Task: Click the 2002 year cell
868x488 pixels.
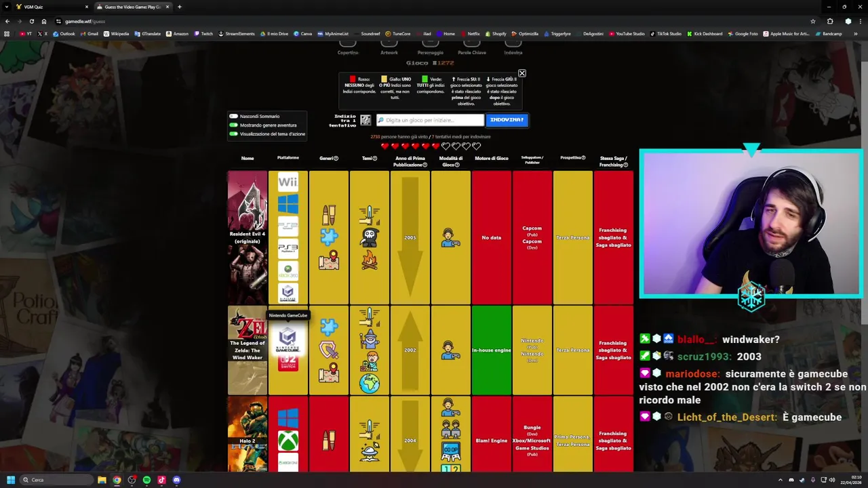Action: 410,350
